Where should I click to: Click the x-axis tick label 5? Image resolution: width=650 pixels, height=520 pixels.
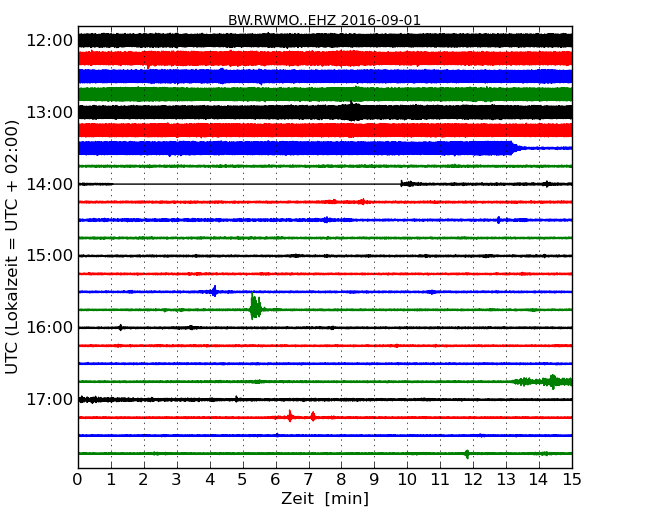tap(243, 480)
